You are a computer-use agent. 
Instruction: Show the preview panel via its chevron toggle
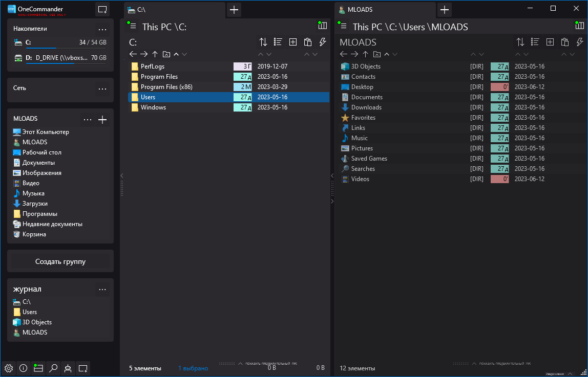pyautogui.click(x=240, y=365)
